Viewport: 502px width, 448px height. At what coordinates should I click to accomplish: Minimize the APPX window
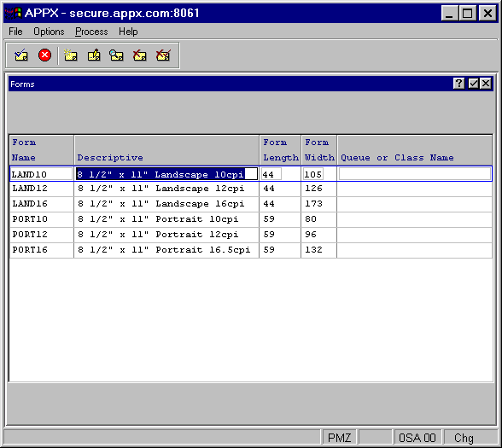pos(449,14)
